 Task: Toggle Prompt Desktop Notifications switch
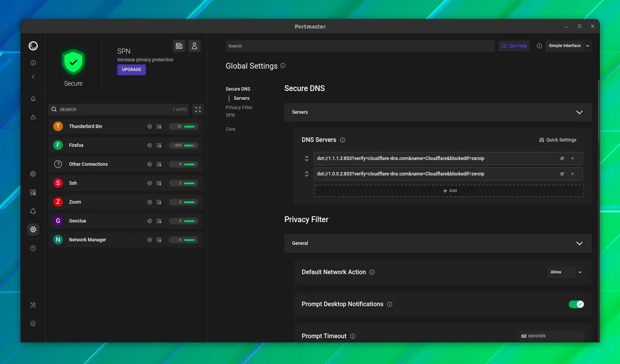pyautogui.click(x=576, y=304)
